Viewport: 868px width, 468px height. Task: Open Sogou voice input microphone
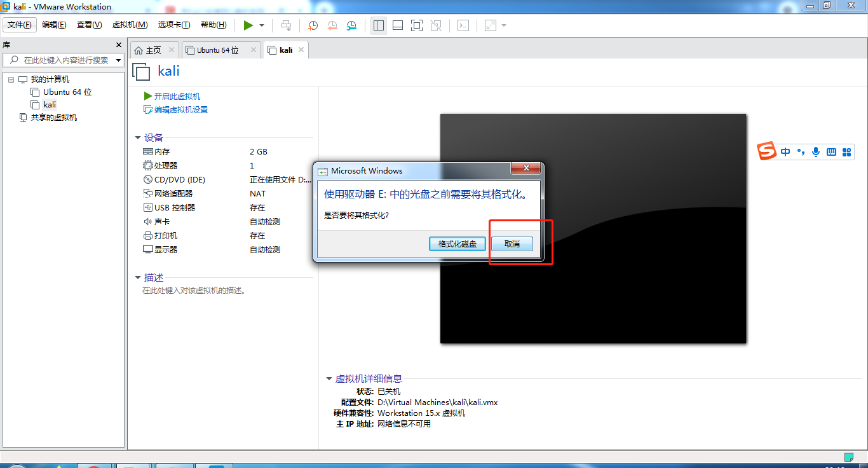tap(816, 152)
